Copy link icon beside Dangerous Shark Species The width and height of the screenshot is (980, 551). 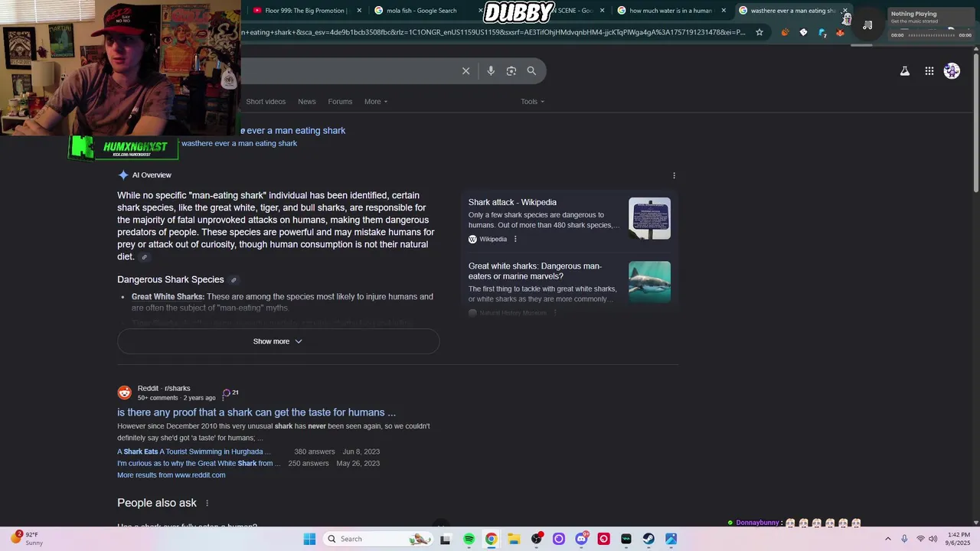point(234,280)
